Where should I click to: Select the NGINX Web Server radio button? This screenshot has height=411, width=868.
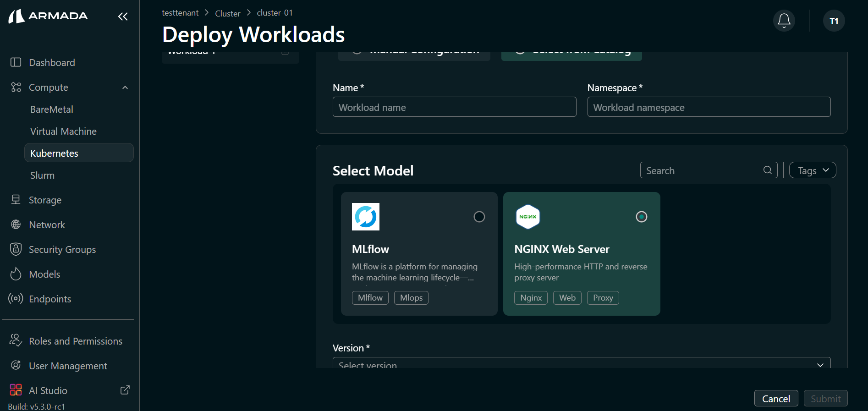[642, 217]
